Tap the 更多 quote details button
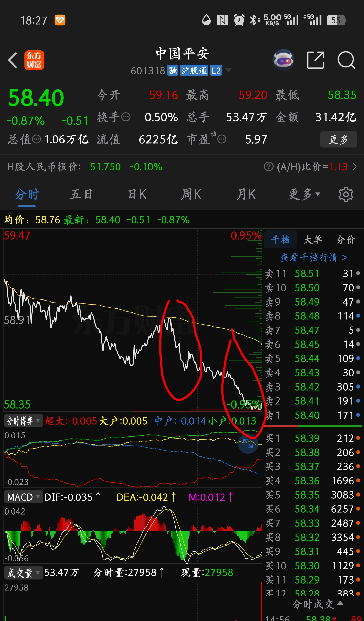The image size is (364, 621). coord(339,139)
